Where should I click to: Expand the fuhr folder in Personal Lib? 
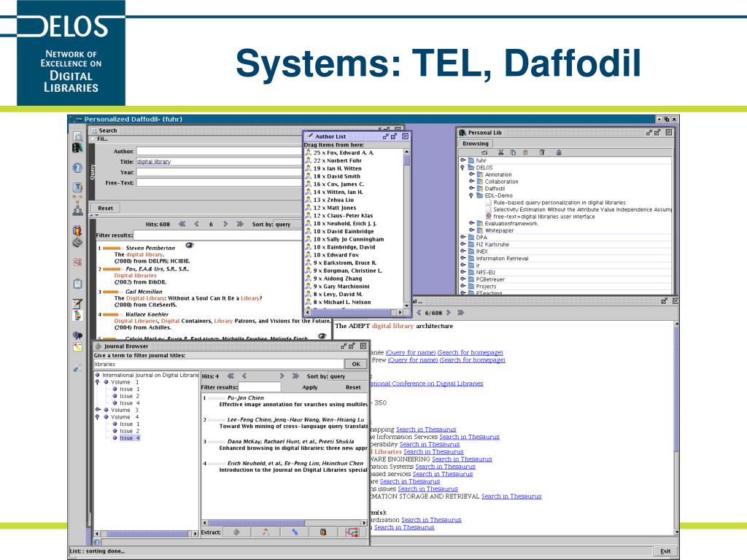pos(462,160)
